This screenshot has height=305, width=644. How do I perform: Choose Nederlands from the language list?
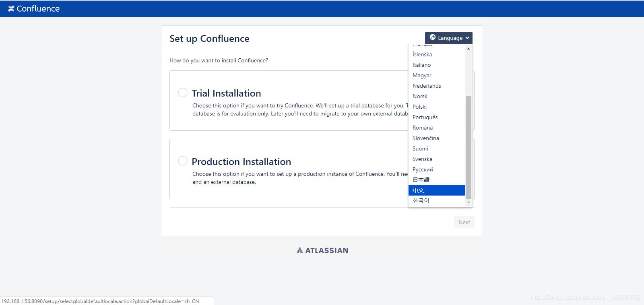[437, 86]
